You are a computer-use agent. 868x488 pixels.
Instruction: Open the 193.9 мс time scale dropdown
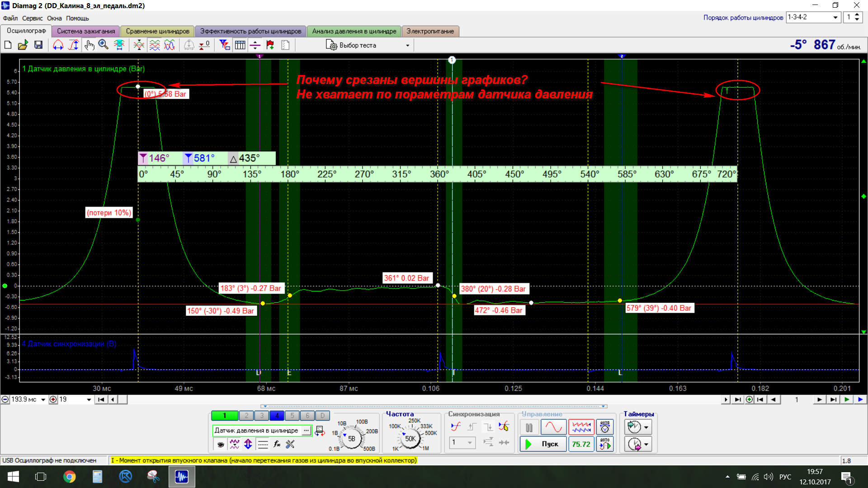43,399
